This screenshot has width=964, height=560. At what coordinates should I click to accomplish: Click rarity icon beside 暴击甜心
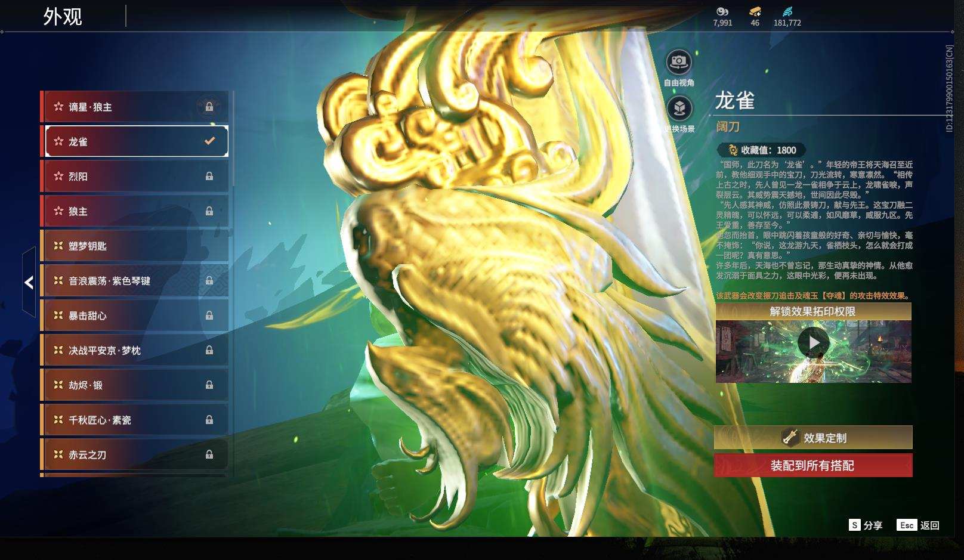tap(58, 315)
